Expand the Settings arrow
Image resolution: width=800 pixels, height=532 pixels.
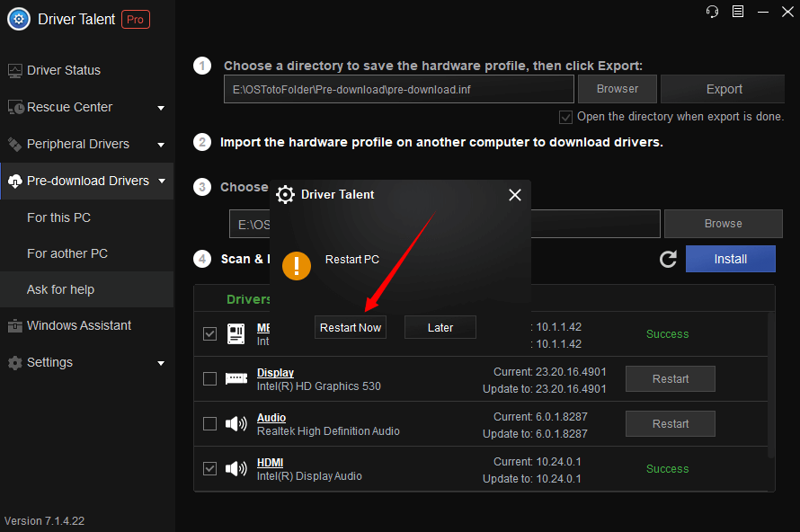[x=161, y=363]
